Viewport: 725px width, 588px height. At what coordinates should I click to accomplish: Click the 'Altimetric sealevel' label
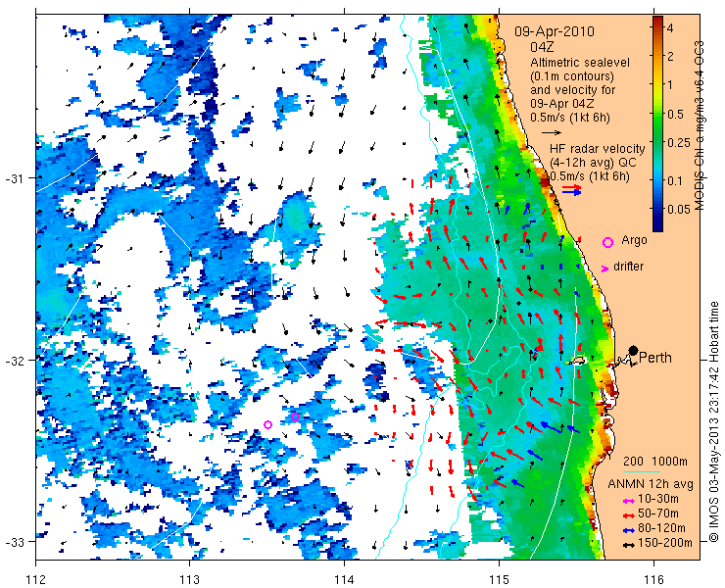point(580,63)
